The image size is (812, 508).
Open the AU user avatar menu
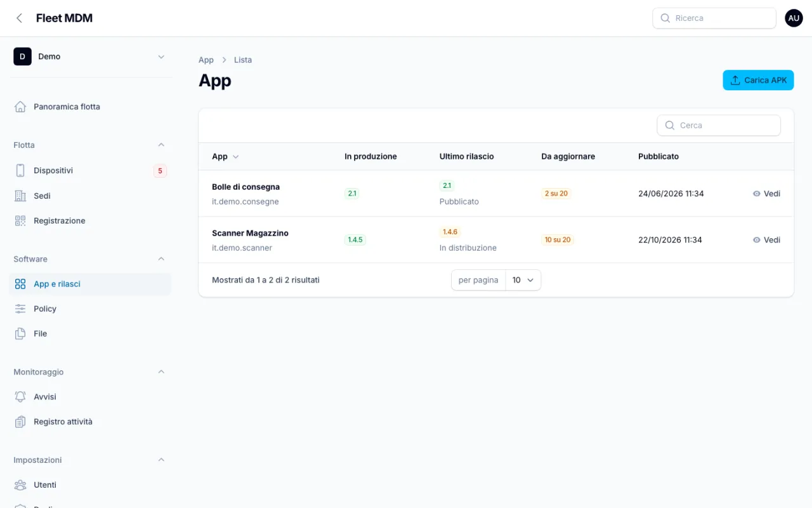(794, 18)
